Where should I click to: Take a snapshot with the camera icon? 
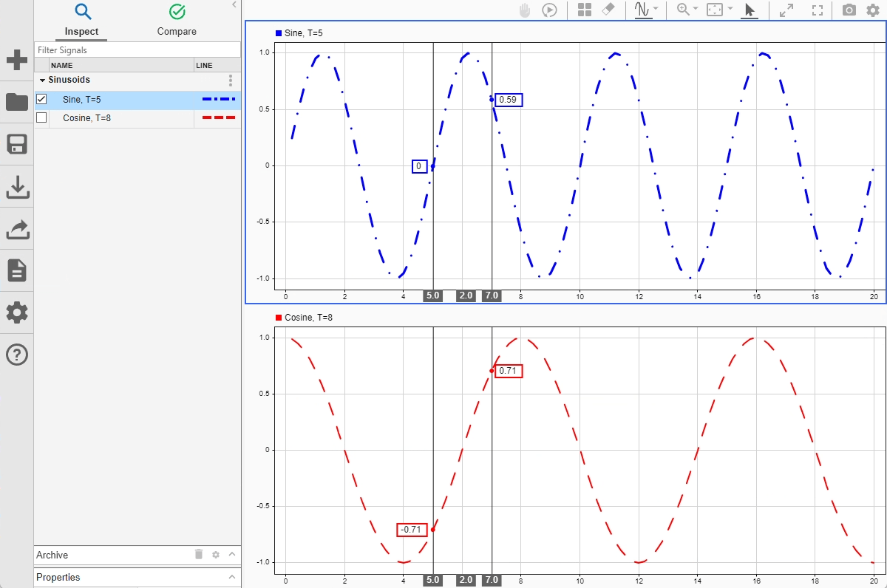coord(849,10)
